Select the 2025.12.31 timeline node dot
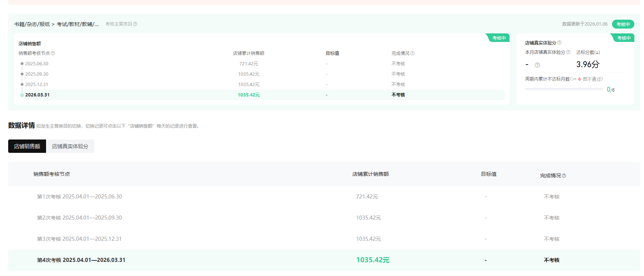Image resolution: width=644 pixels, height=276 pixels. coord(22,85)
